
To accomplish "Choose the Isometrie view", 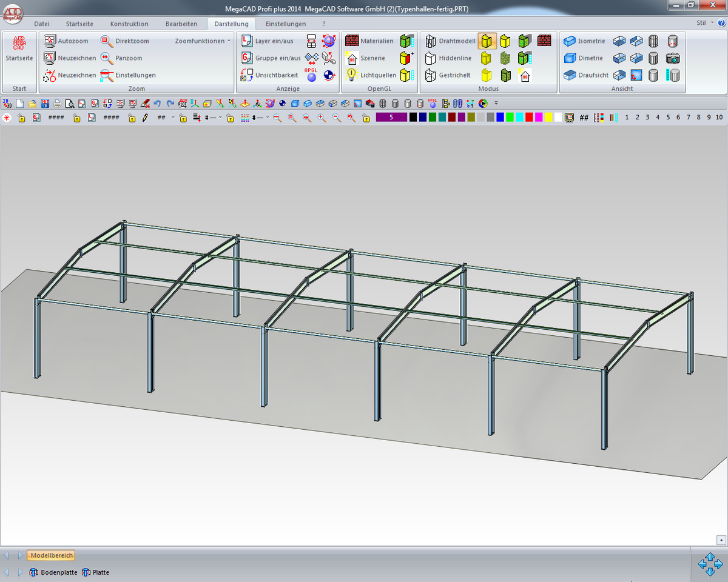I will pos(570,41).
